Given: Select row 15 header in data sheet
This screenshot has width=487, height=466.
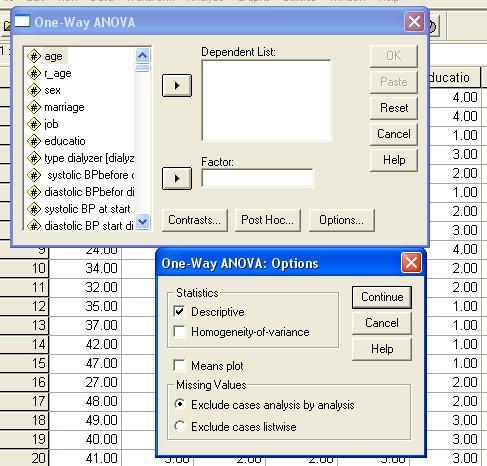Looking at the screenshot, I should [x=24, y=363].
